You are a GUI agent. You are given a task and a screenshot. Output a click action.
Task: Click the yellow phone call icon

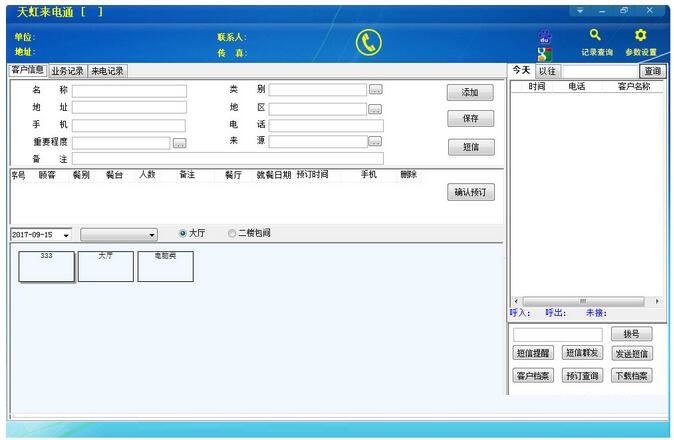coord(369,43)
